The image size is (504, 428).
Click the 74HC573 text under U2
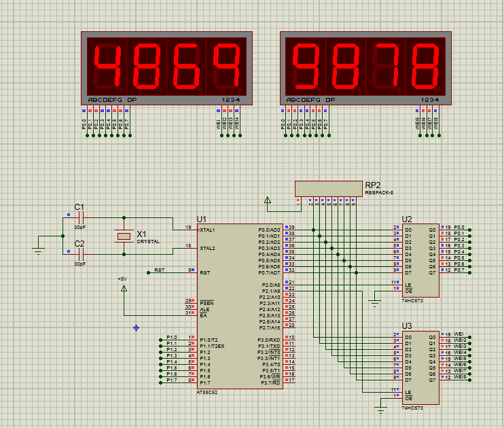412,301
